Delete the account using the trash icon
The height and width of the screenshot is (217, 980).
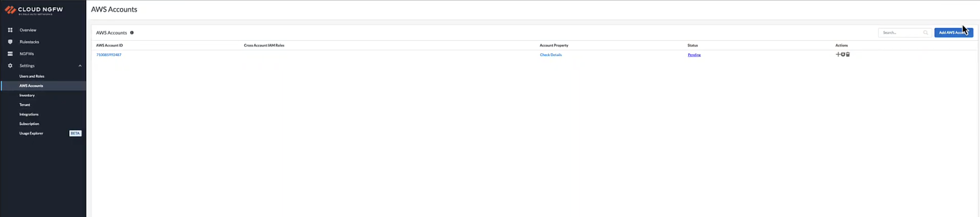pos(848,54)
